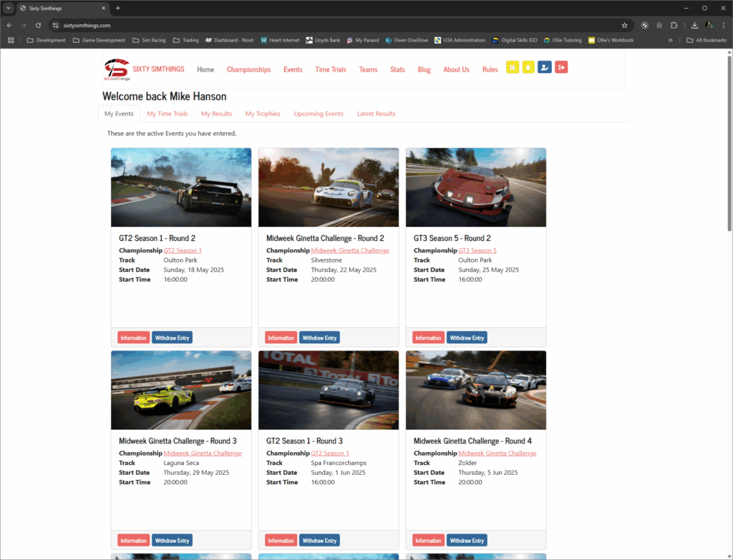733x560 pixels.
Task: Open the Extensions puzzle icon
Action: tap(674, 25)
